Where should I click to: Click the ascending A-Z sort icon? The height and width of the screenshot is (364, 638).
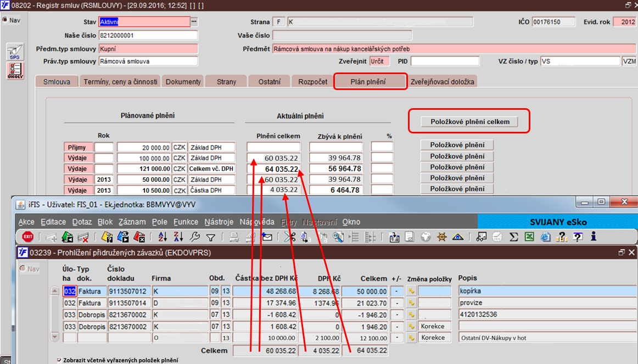pos(163,237)
